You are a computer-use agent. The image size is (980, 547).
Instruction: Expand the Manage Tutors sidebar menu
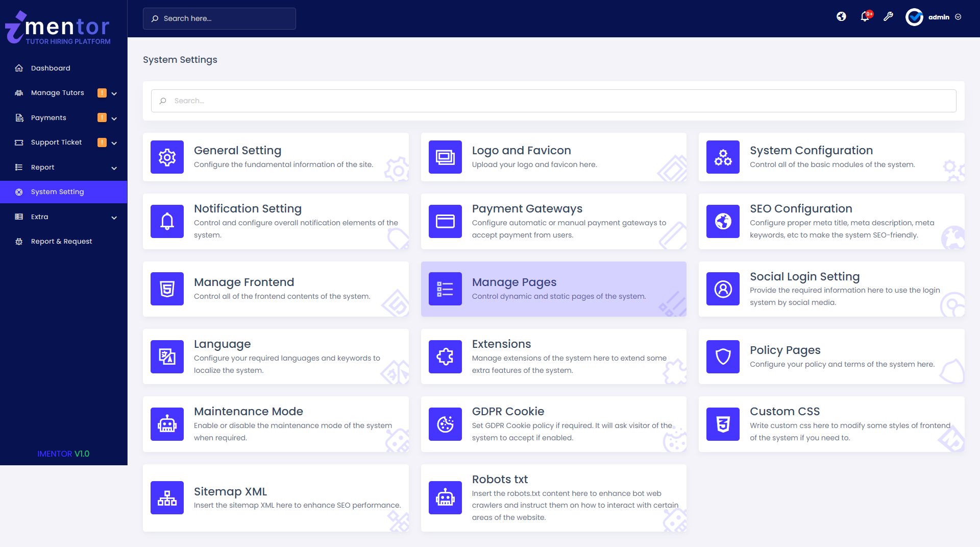pos(58,92)
